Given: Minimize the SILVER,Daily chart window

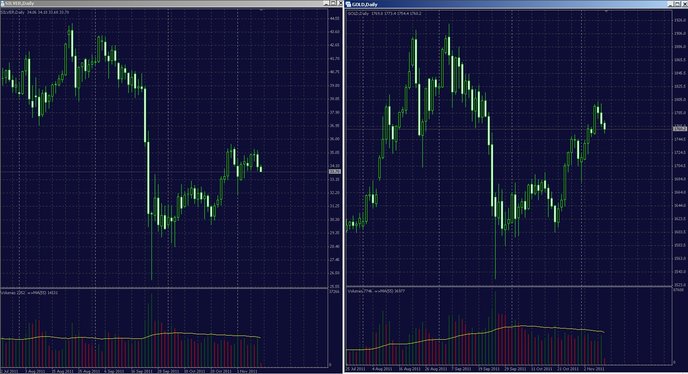Looking at the screenshot, I should click(326, 3).
